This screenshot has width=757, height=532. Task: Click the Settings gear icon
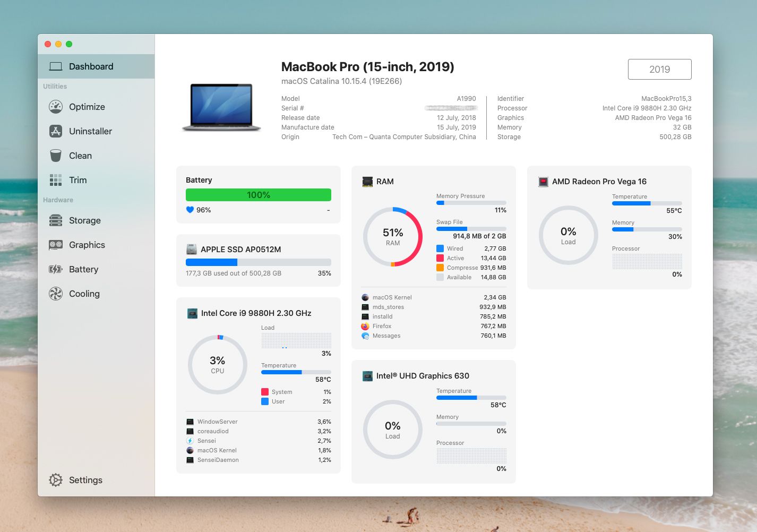pos(56,480)
